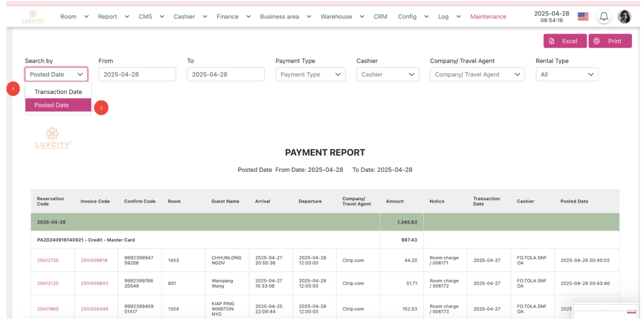Open the notification bell
Image resolution: width=644 pixels, height=326 pixels.
point(603,16)
